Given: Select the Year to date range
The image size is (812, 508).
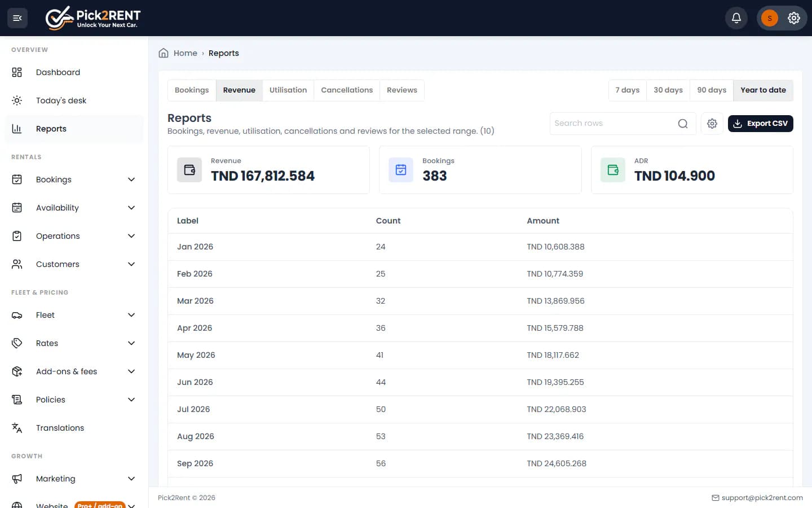Looking at the screenshot, I should 763,90.
